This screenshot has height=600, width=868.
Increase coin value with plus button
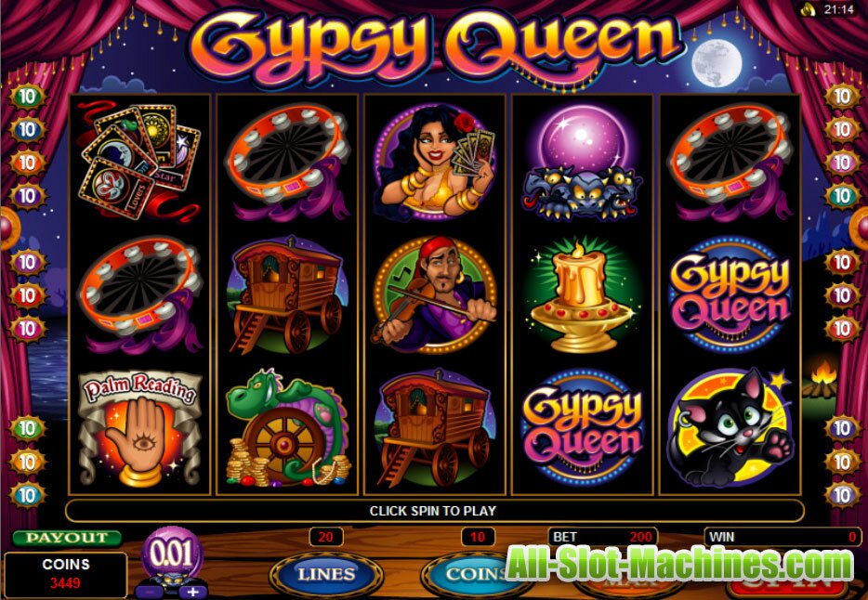(192, 592)
